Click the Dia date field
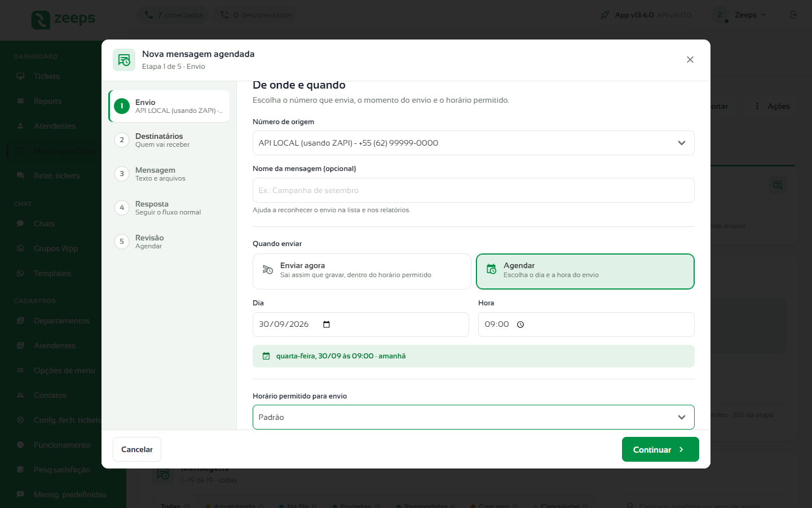Screen dimensions: 812x508 point(361,325)
